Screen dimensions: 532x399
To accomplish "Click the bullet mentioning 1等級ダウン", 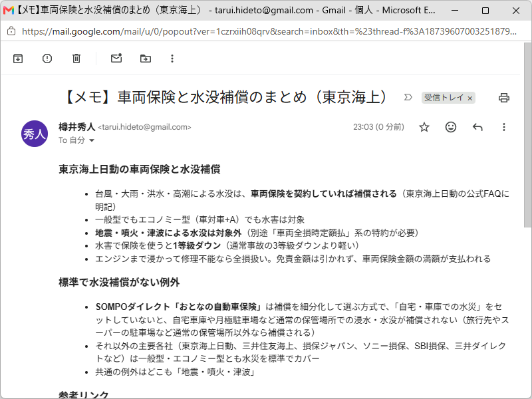I will click(x=227, y=245).
